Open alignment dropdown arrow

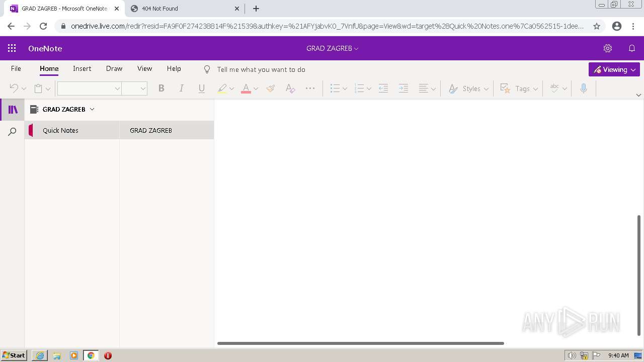[433, 88]
